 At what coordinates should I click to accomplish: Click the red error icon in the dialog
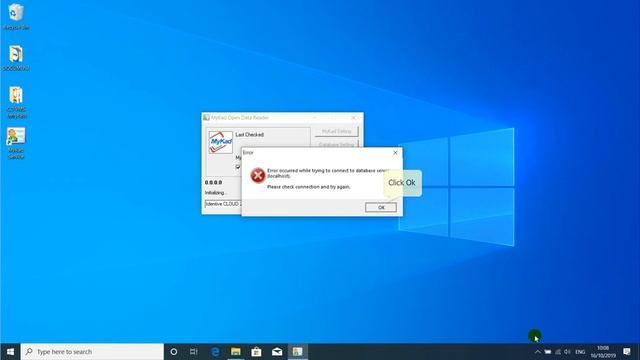(258, 176)
